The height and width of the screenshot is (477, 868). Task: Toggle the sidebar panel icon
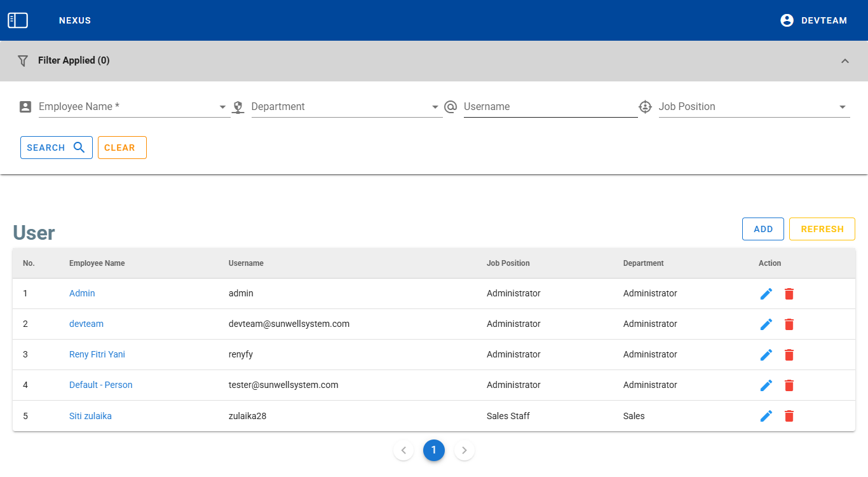18,20
